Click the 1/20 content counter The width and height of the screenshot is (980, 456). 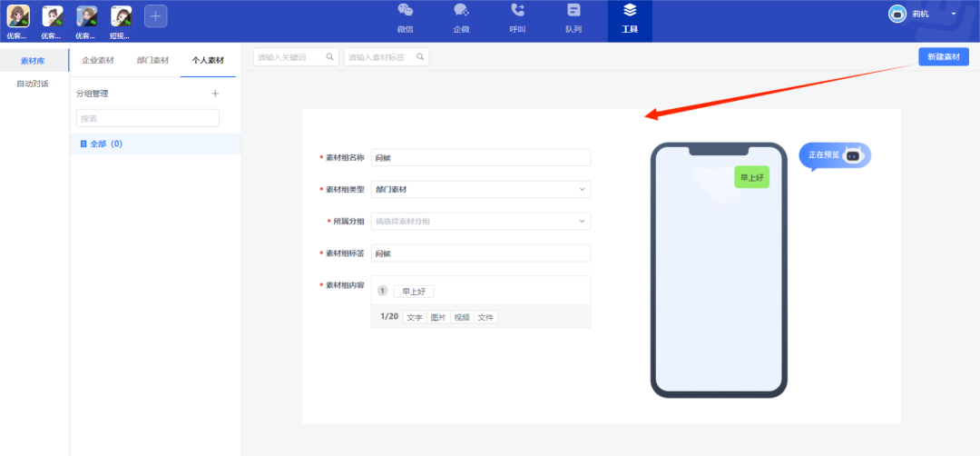(388, 316)
